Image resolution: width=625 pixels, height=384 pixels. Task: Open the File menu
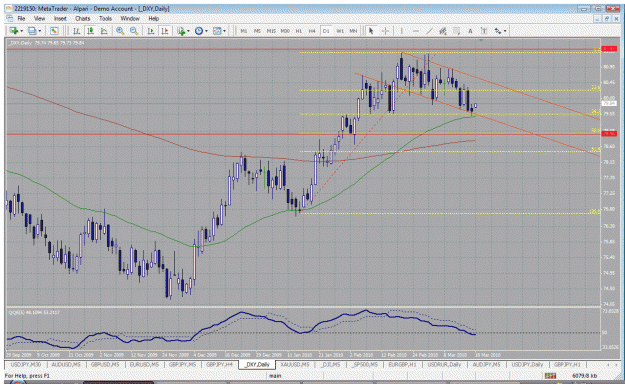[x=21, y=18]
